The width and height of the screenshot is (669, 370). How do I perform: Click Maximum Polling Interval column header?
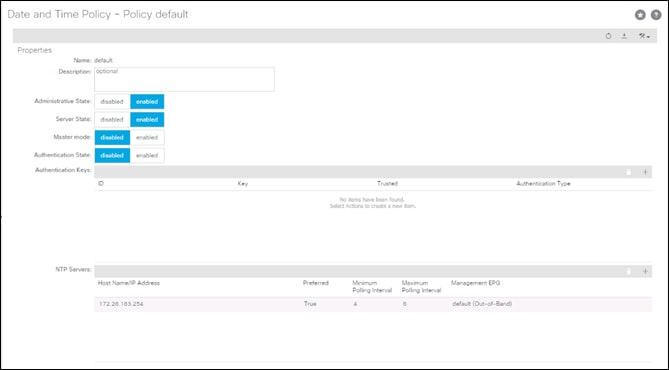tap(422, 287)
